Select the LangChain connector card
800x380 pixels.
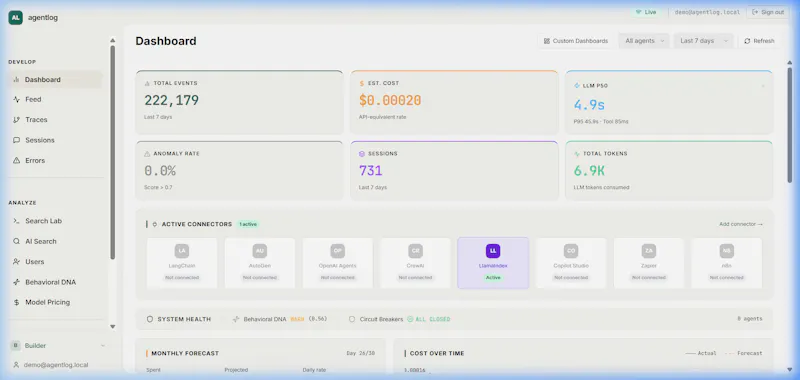click(182, 263)
